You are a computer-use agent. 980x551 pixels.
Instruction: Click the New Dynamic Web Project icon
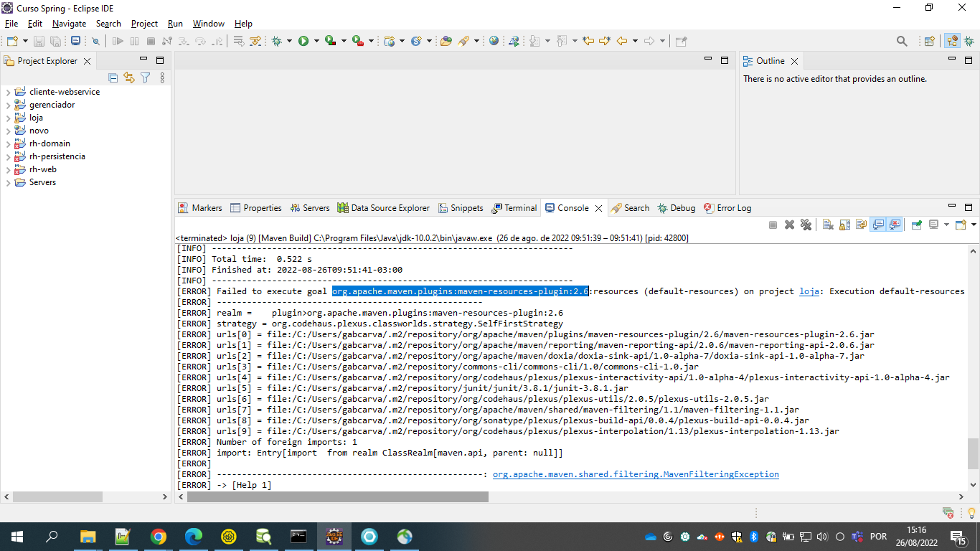[x=389, y=41]
